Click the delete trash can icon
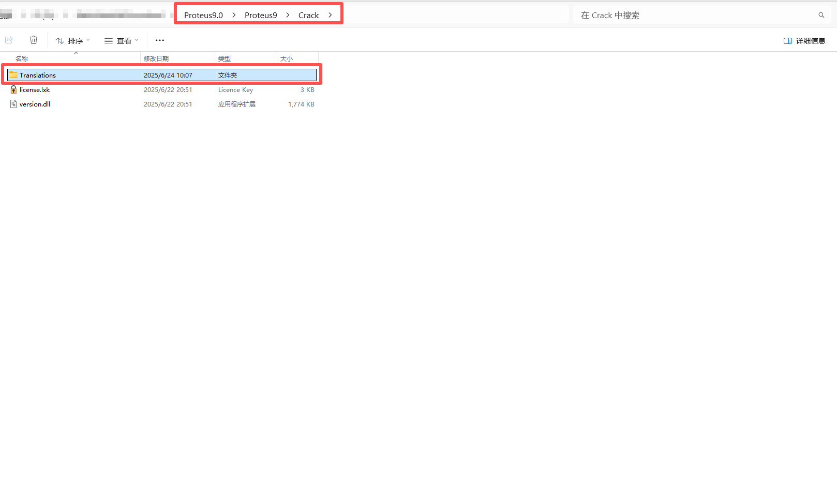The height and width of the screenshot is (504, 837). click(34, 40)
